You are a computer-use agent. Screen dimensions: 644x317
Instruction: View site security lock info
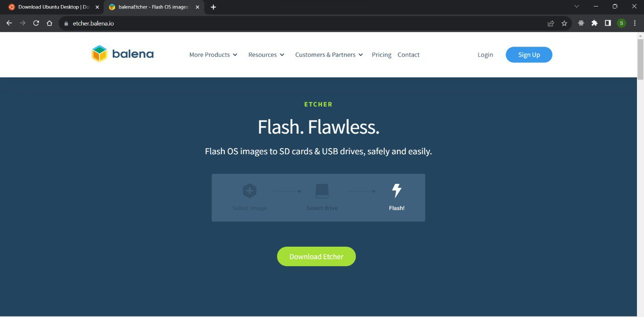[66, 23]
